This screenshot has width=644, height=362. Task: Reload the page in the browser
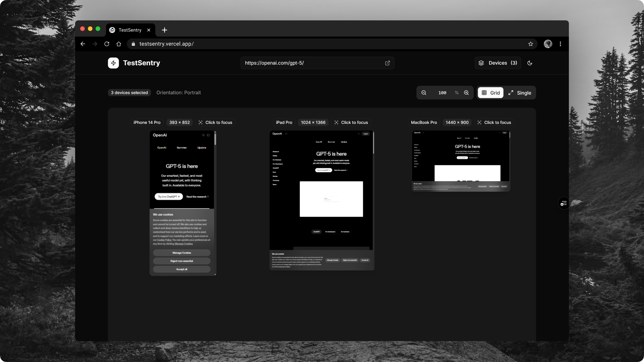tap(107, 44)
